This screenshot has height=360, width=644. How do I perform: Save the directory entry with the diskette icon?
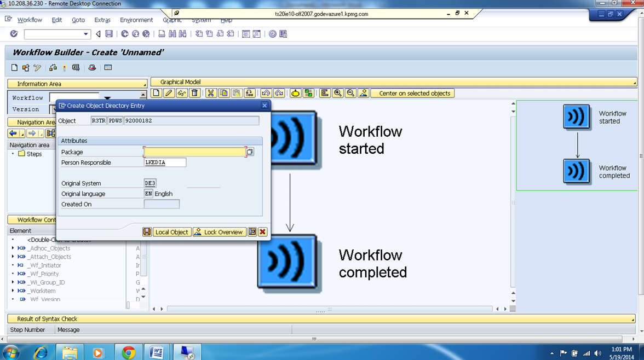coord(147,231)
